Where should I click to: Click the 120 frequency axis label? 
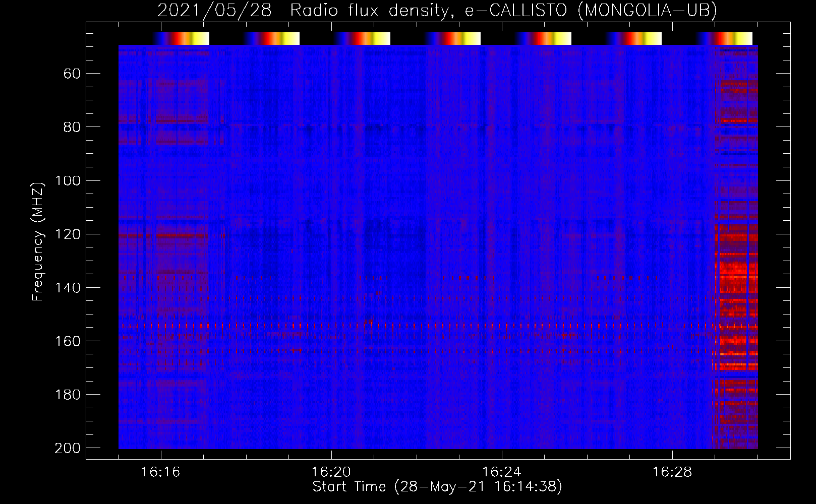pos(68,234)
